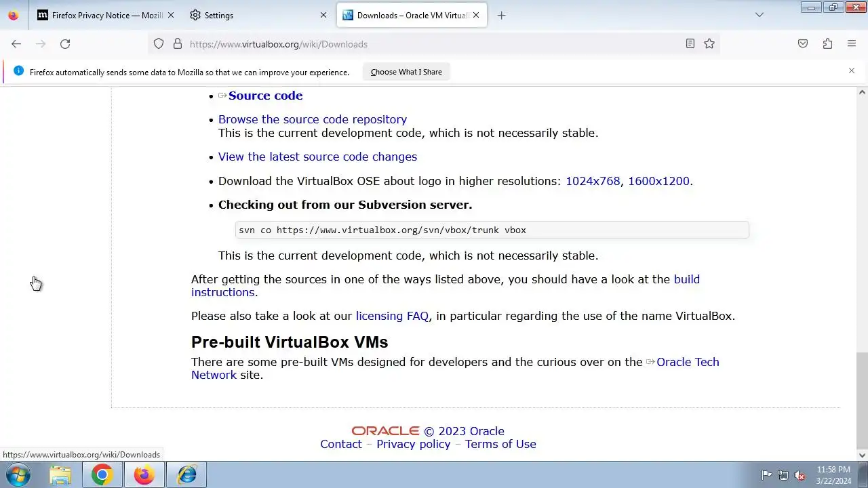Bookmark this page with star icon
This screenshot has width=868, height=488.
pos(709,44)
